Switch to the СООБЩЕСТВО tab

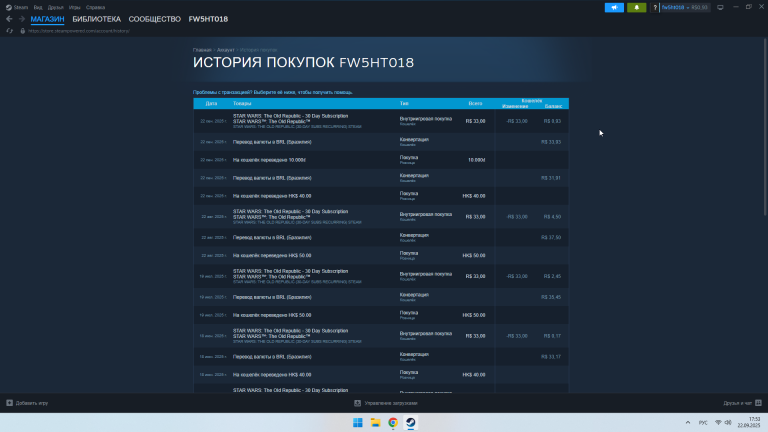pos(155,19)
